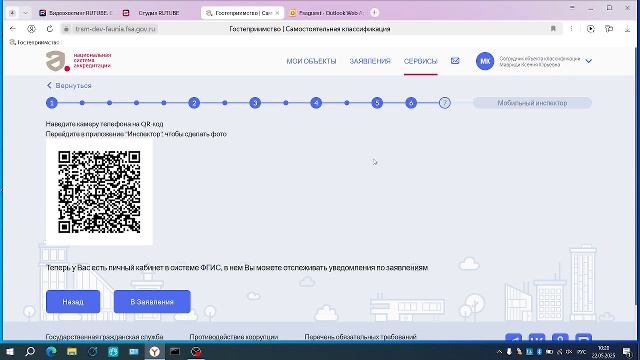
Task: Go to step 1 in progress stepper
Action: [x=52, y=103]
